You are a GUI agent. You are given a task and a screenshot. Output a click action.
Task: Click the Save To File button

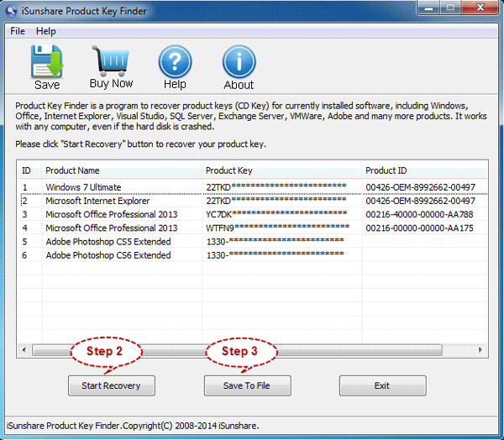pos(247,385)
